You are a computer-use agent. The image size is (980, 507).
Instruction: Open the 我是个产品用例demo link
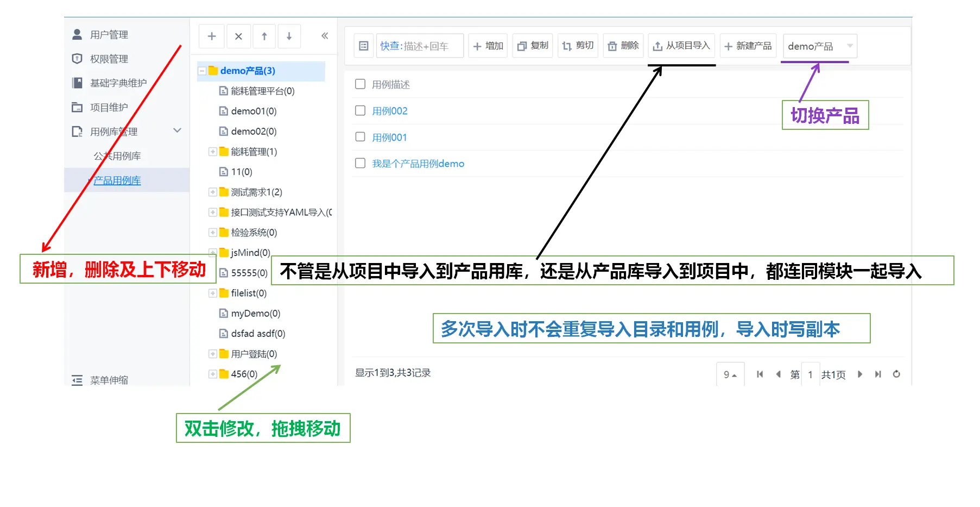(418, 164)
